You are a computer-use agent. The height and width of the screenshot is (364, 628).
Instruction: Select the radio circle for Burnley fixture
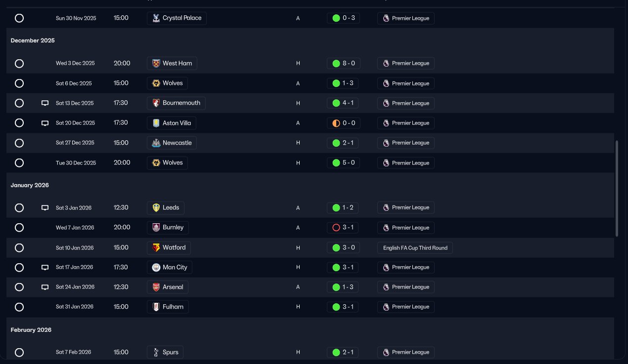19,228
